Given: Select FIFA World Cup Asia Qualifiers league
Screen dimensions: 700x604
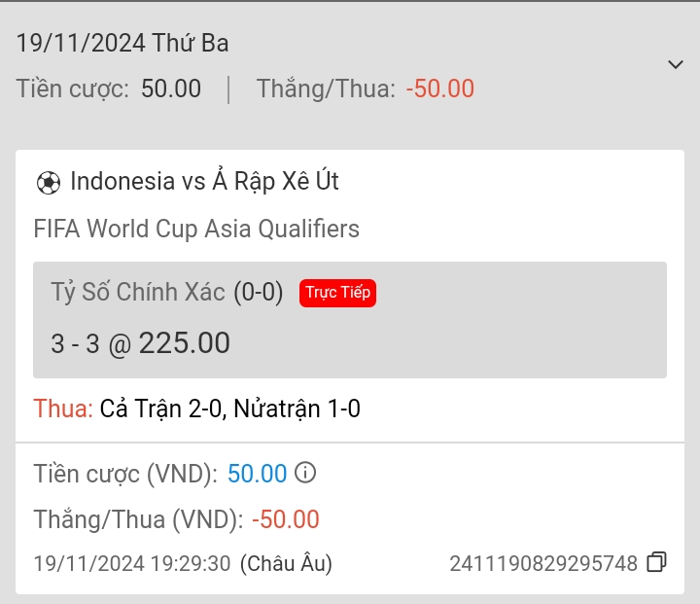Looking at the screenshot, I should 196,229.
